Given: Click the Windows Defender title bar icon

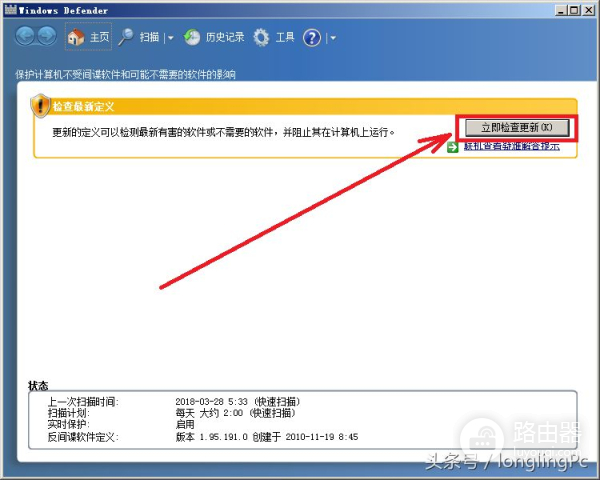Looking at the screenshot, I should 11,10.
